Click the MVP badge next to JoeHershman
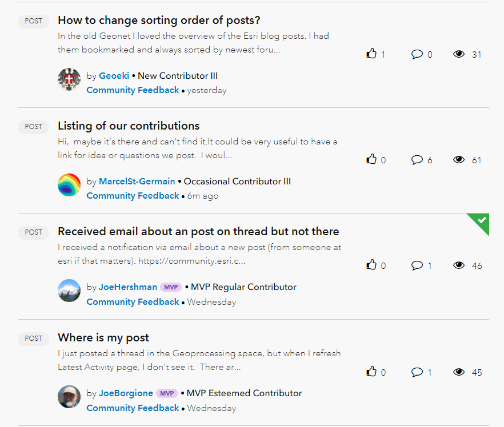Image resolution: width=504 pixels, height=427 pixels. click(171, 287)
